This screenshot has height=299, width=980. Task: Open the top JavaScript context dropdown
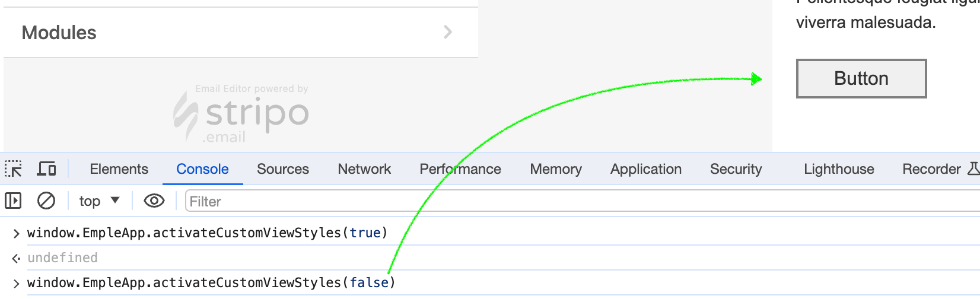point(99,201)
